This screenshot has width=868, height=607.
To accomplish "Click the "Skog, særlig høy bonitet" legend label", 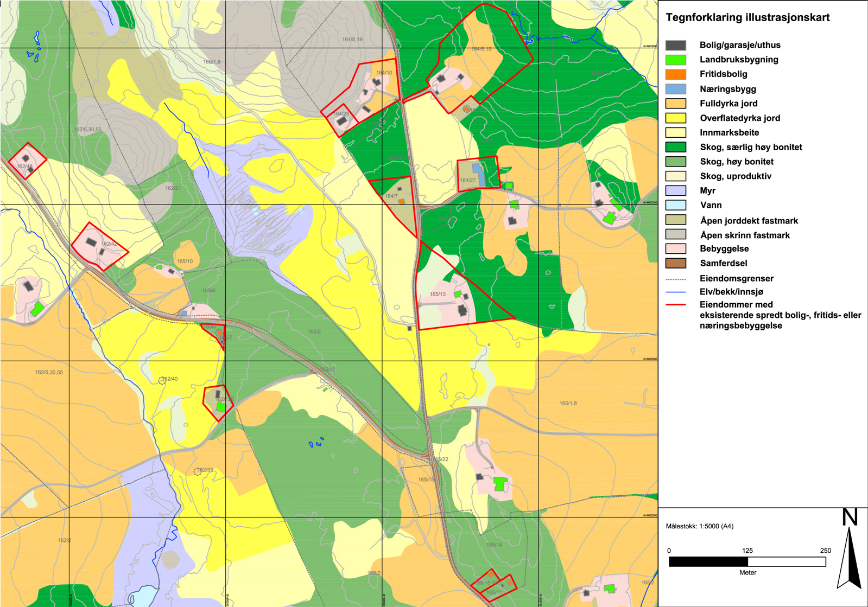I will pyautogui.click(x=751, y=147).
